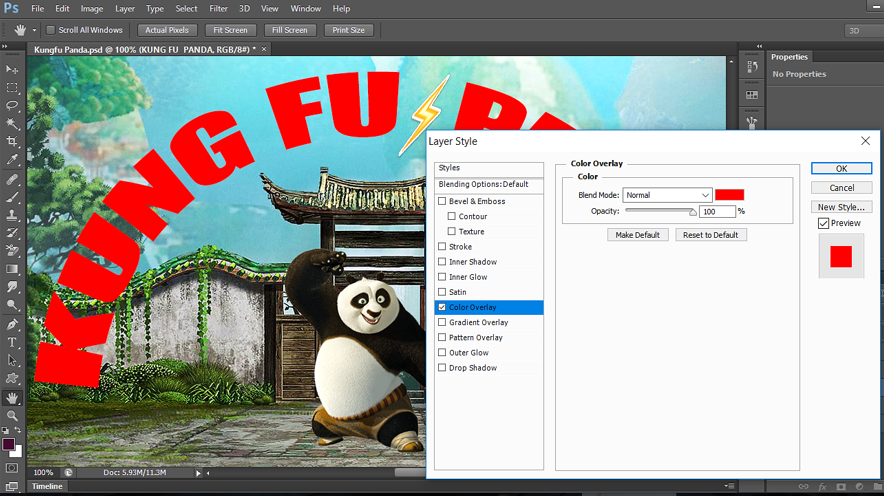This screenshot has height=496, width=884.
Task: Enable Pattern Overlay checkbox
Action: [442, 338]
